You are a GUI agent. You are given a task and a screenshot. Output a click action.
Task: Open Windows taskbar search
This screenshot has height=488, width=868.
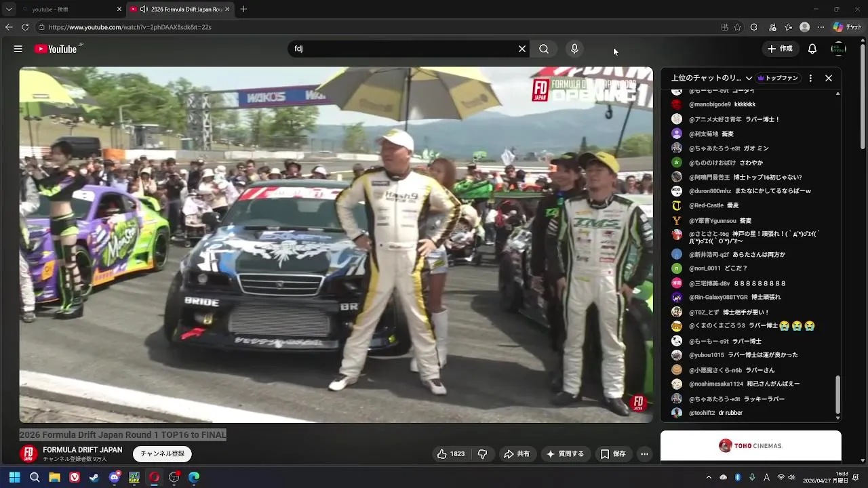[x=35, y=477]
